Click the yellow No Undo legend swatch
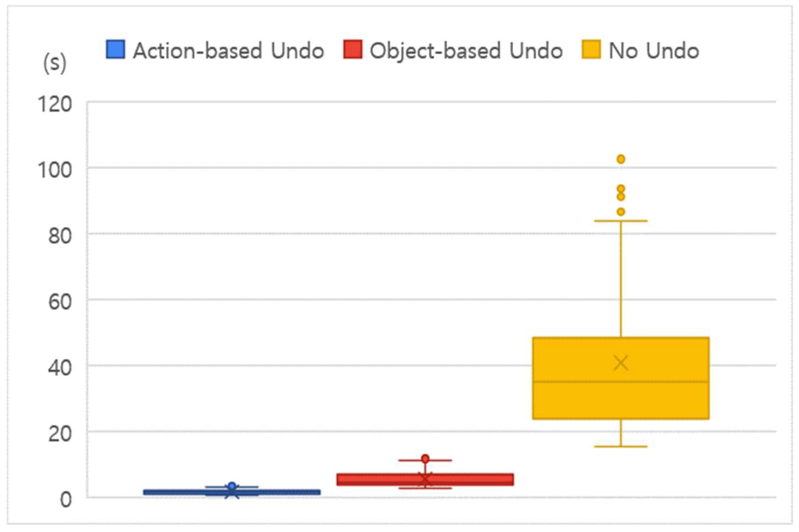The height and width of the screenshot is (532, 799). (x=591, y=49)
